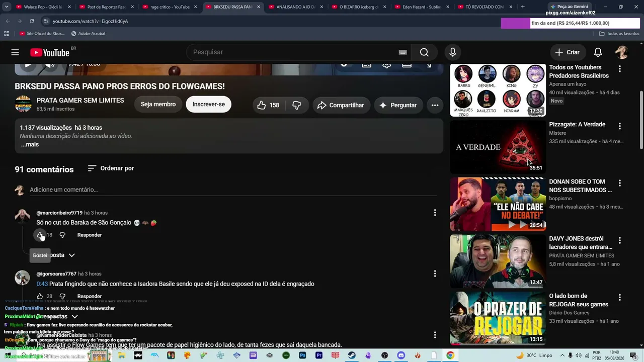Open PRATA GAMER SEM LIMITES channel name
Image resolution: width=644 pixels, height=362 pixels.
[x=80, y=101]
